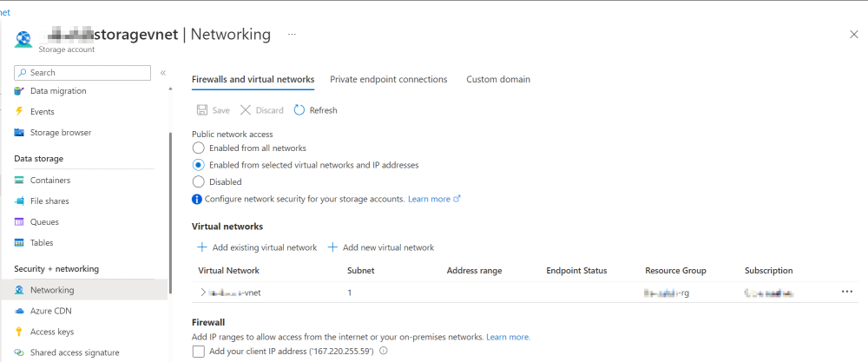Open Tables in the sidebar

(x=42, y=243)
